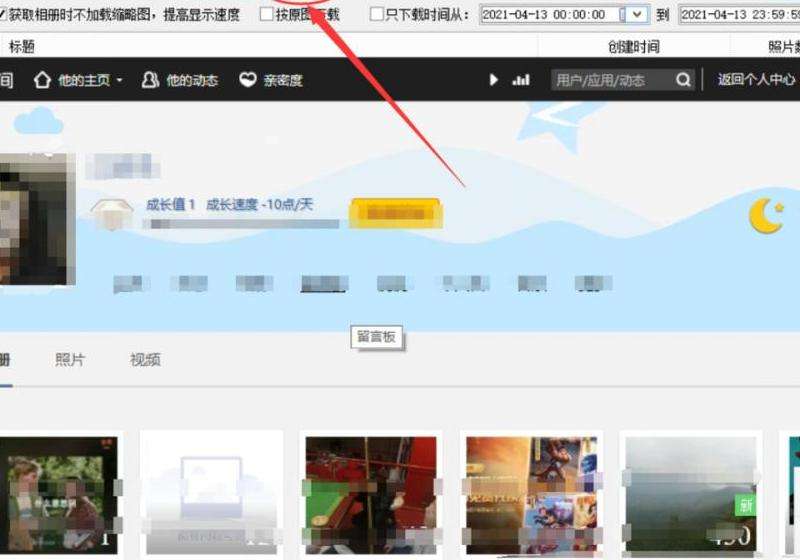Image resolution: width=800 pixels, height=560 pixels.
Task: Click the 亲密度 heart icon
Action: tap(248, 80)
